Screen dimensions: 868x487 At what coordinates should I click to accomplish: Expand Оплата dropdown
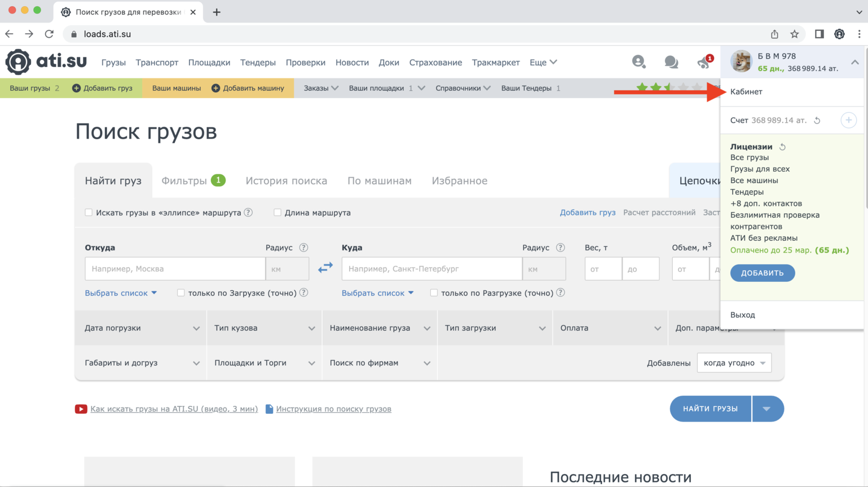[x=610, y=328]
